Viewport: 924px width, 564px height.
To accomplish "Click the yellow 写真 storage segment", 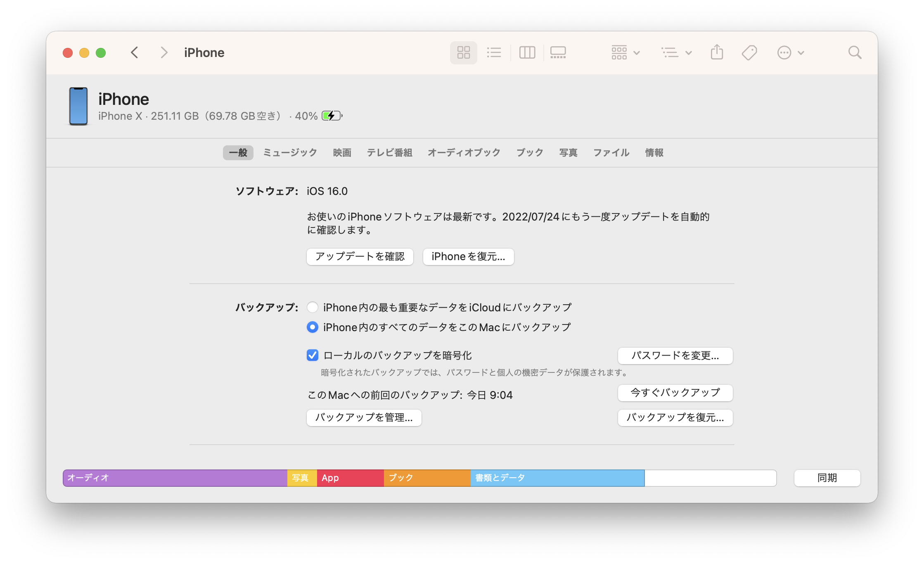I will pyautogui.click(x=302, y=478).
